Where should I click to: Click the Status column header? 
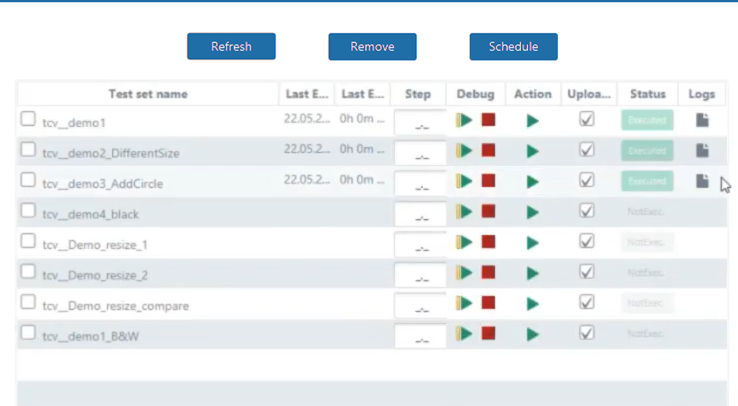click(647, 94)
